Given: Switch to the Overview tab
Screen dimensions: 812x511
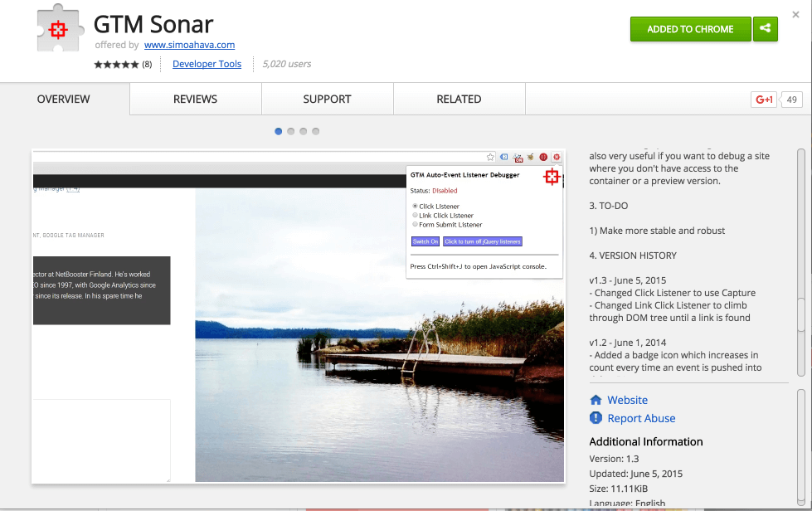Looking at the screenshot, I should [64, 99].
